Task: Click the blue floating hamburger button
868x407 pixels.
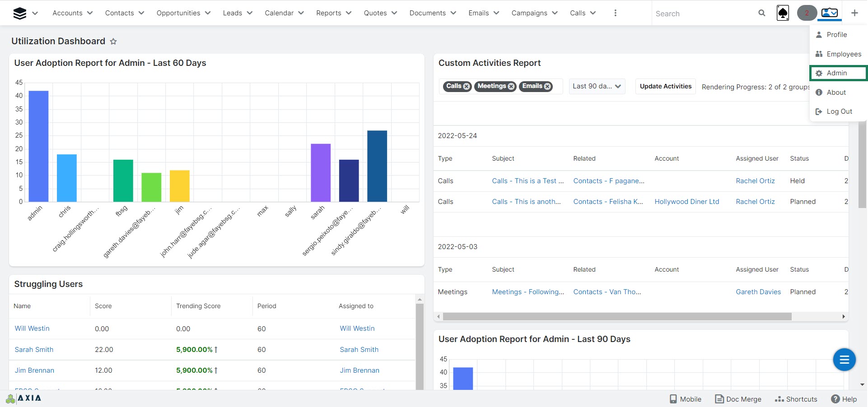Action: coord(844,360)
